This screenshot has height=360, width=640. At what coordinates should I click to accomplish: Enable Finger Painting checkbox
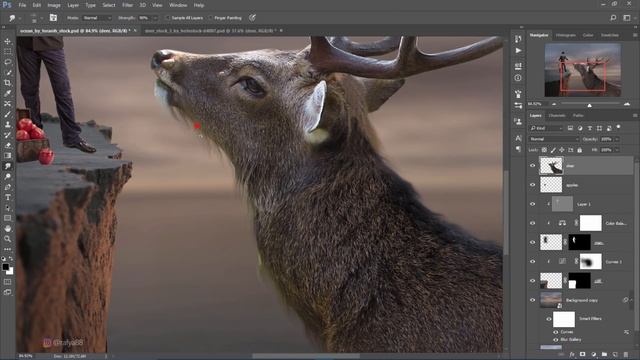(210, 18)
